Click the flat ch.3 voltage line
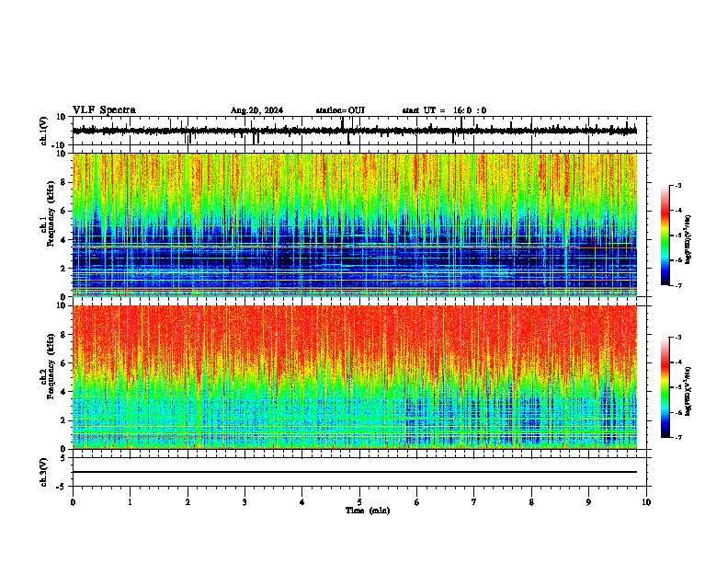This screenshot has width=728, height=563. tap(355, 472)
